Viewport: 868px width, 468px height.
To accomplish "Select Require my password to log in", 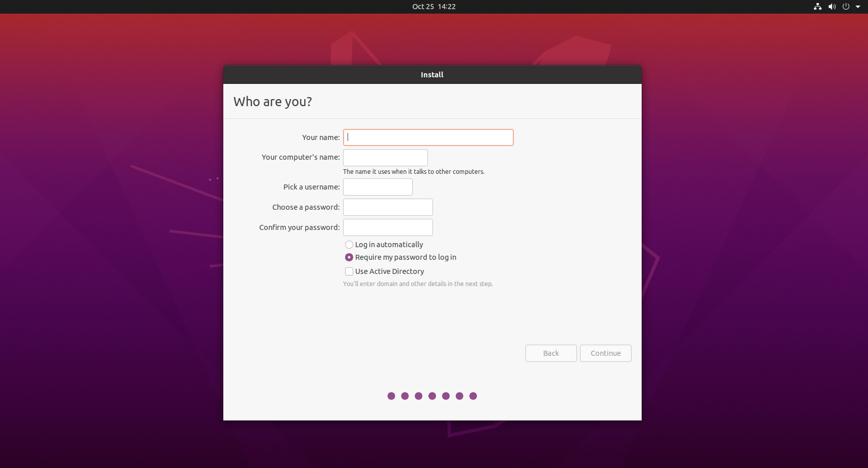I will point(349,257).
